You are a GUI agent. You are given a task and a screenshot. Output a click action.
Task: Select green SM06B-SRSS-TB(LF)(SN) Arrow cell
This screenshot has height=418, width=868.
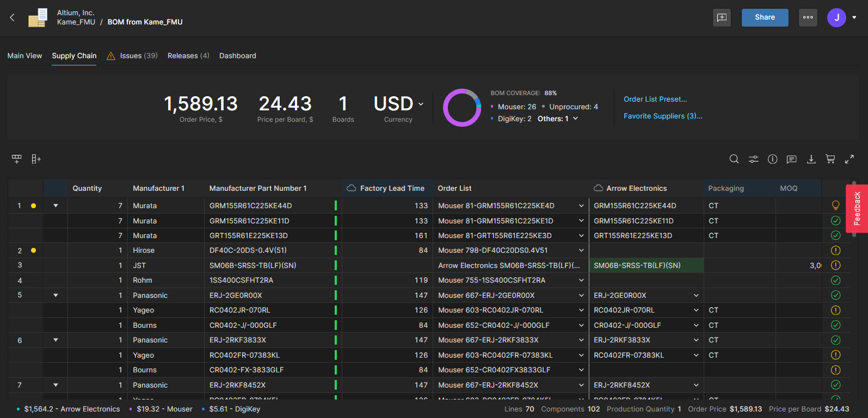pos(647,265)
